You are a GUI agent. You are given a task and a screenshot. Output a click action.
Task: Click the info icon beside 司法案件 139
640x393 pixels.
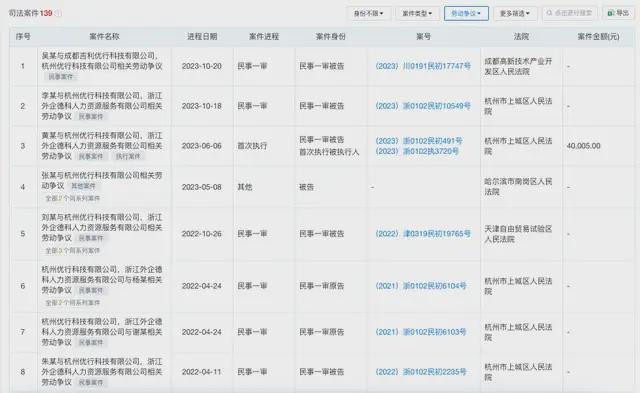point(58,13)
